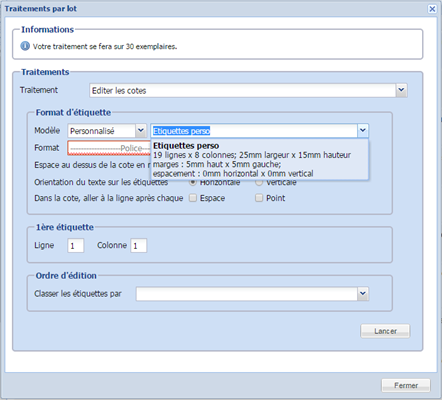This screenshot has width=443, height=401.
Task: Click the Format Police field
Action: pyautogui.click(x=109, y=148)
